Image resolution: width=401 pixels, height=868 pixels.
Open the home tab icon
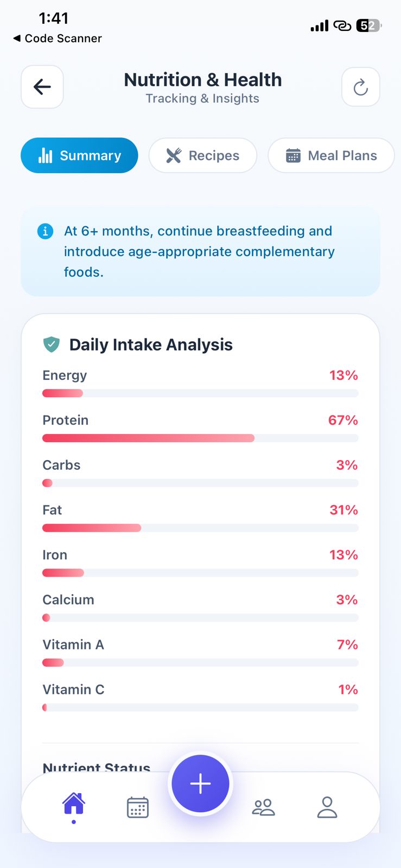[x=74, y=804]
